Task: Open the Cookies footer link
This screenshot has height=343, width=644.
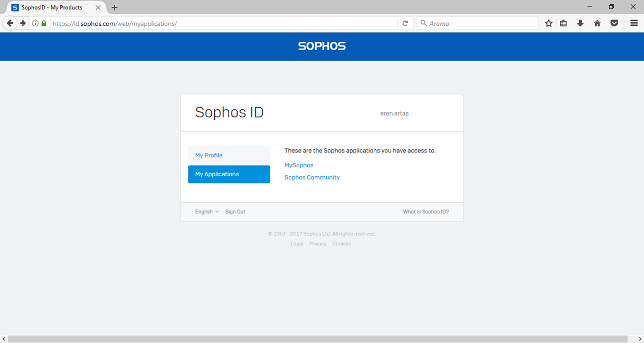Action: click(342, 244)
